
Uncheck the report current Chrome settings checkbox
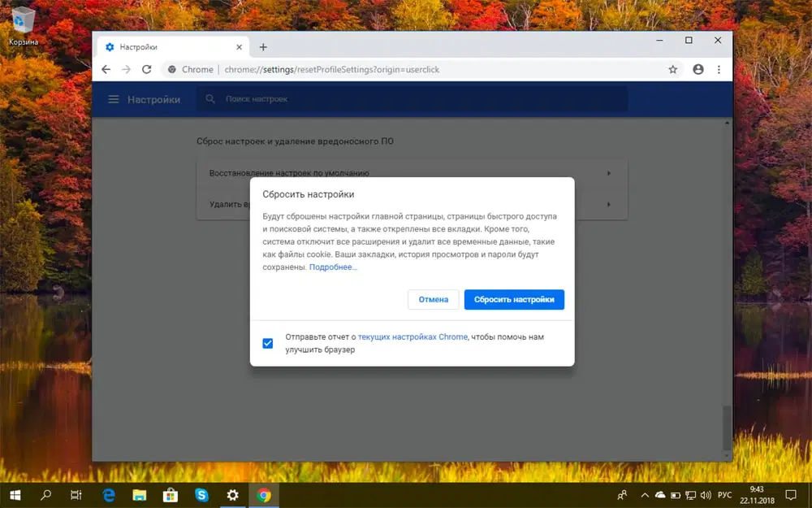click(x=267, y=343)
